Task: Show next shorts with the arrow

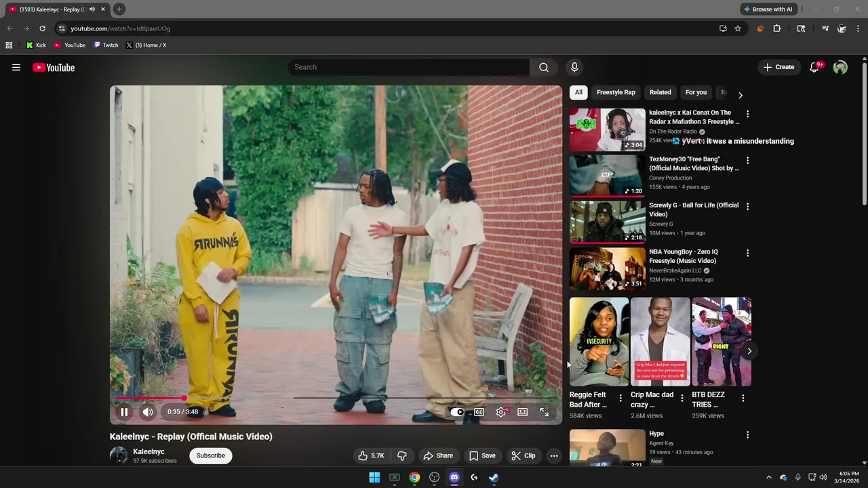Action: (x=749, y=350)
